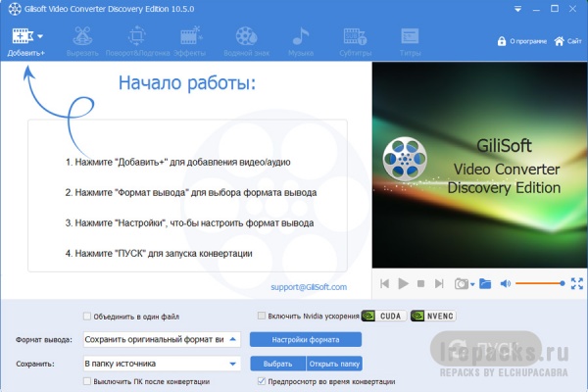The height and width of the screenshot is (392, 588).
Task: Click the Начало работы heading
Action: coord(187,83)
